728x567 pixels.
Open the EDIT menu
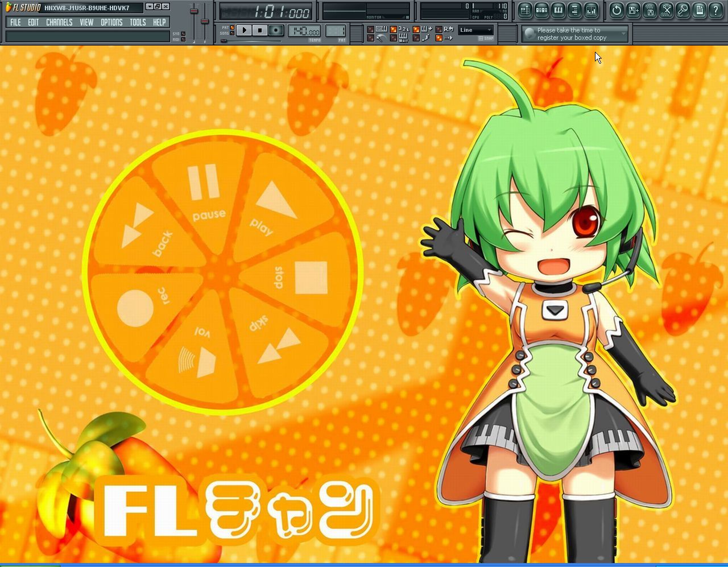pyautogui.click(x=34, y=22)
